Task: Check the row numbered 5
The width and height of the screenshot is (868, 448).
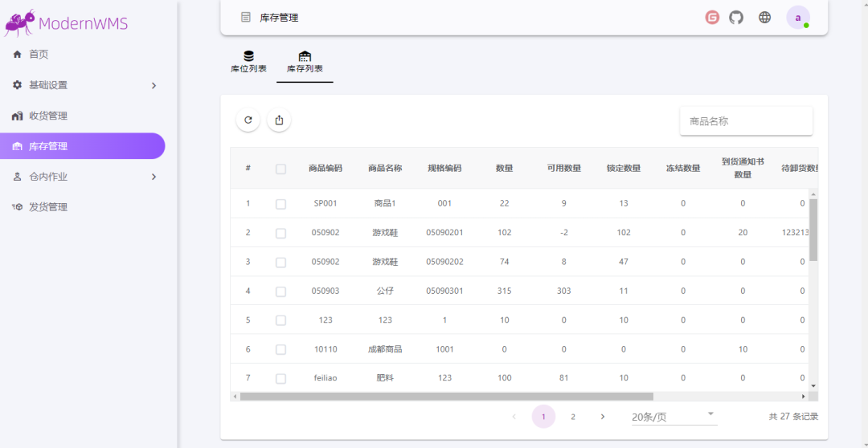Action: click(280, 320)
